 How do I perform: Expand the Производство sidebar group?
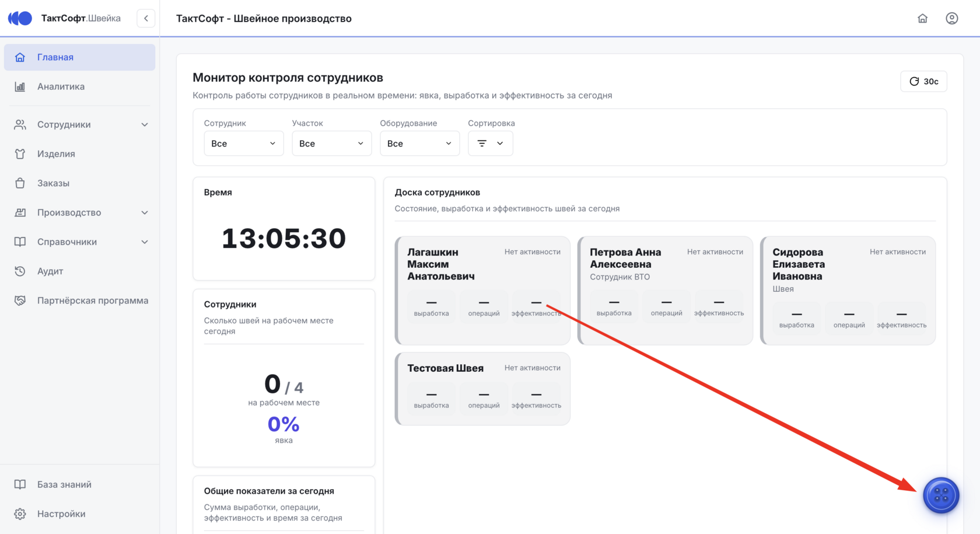coord(79,212)
